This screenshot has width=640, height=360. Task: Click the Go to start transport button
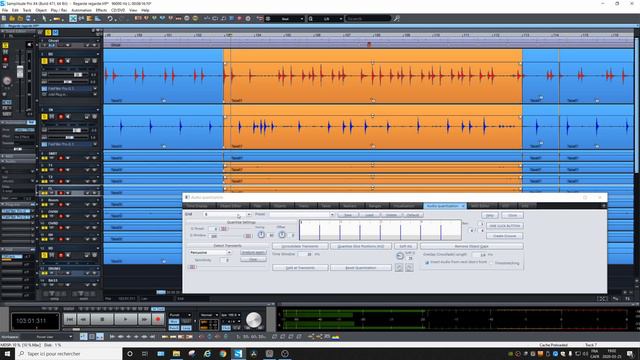pyautogui.click(x=70, y=320)
